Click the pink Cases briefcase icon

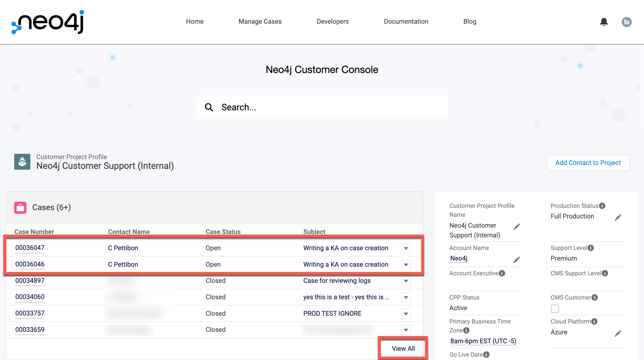click(20, 208)
